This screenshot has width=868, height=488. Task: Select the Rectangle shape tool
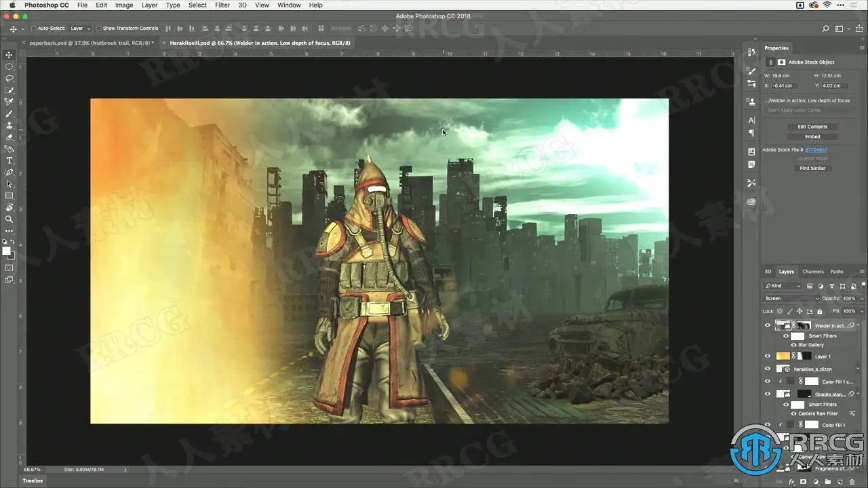tap(9, 196)
